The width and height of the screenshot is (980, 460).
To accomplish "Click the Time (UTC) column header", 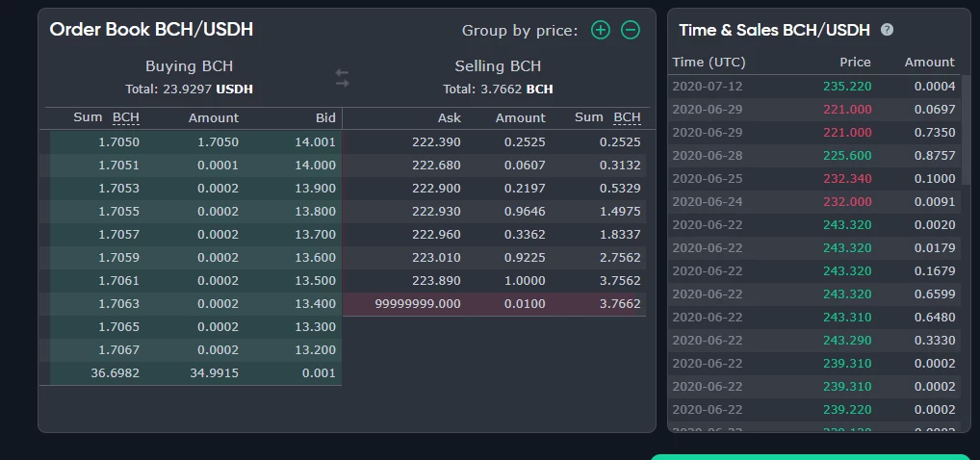I will click(709, 62).
